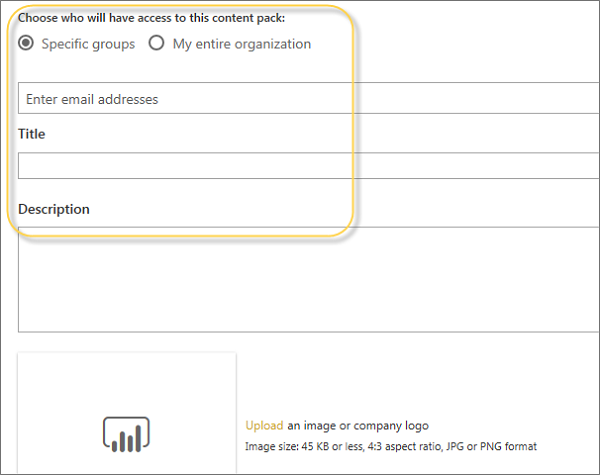Click inside the Title input box

pyautogui.click(x=300, y=165)
